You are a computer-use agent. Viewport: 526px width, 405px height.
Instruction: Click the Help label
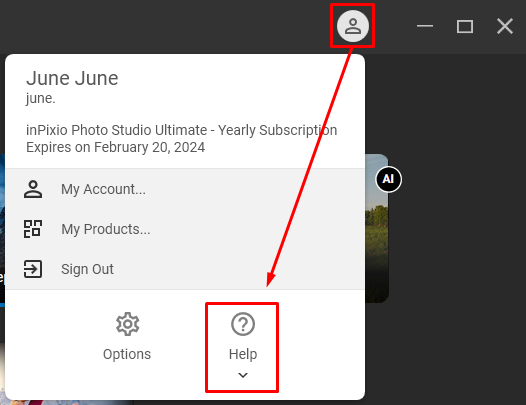point(243,354)
